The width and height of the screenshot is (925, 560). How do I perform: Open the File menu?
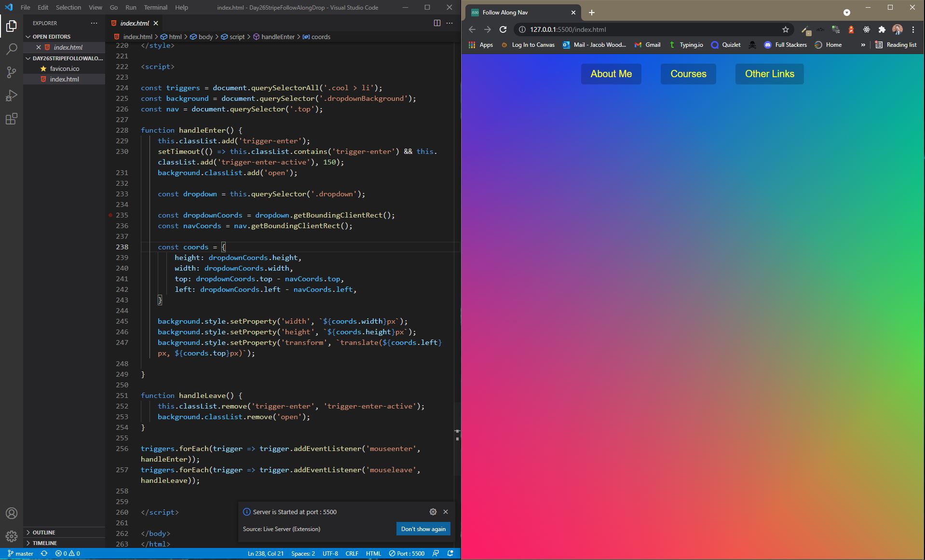click(x=26, y=7)
